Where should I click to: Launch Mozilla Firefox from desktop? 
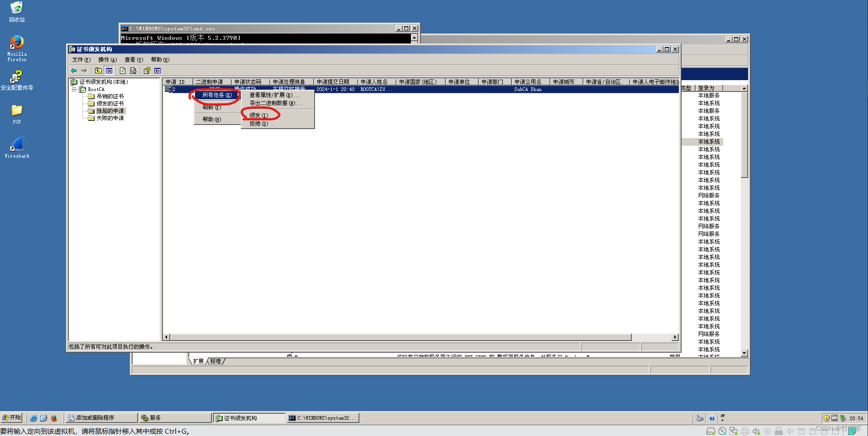17,48
